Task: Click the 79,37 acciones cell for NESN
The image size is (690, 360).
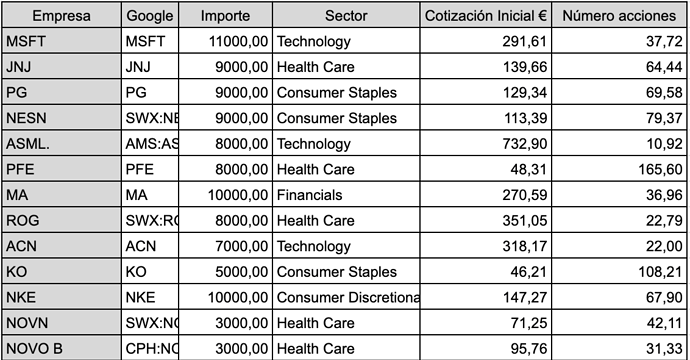Action: point(619,118)
